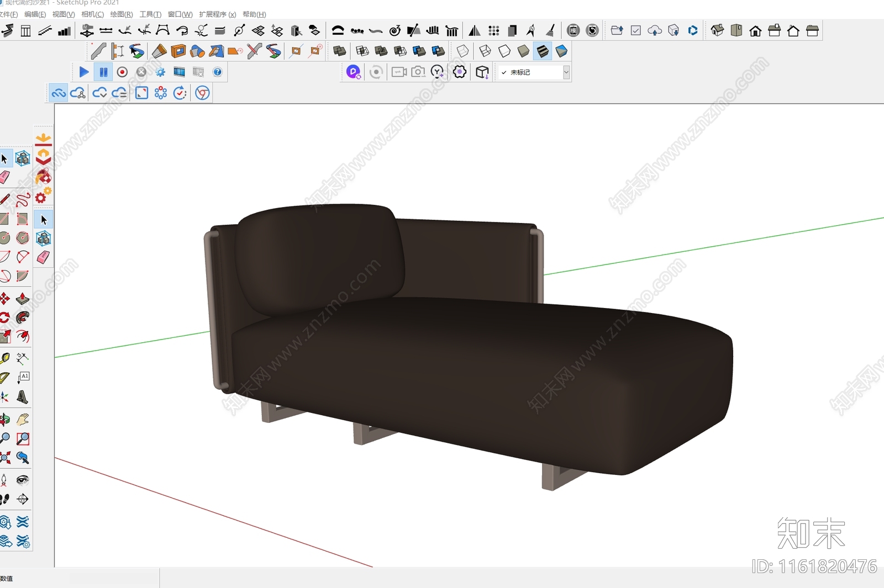Click the red gear extension icon
This screenshot has height=588, width=884.
(x=43, y=195)
